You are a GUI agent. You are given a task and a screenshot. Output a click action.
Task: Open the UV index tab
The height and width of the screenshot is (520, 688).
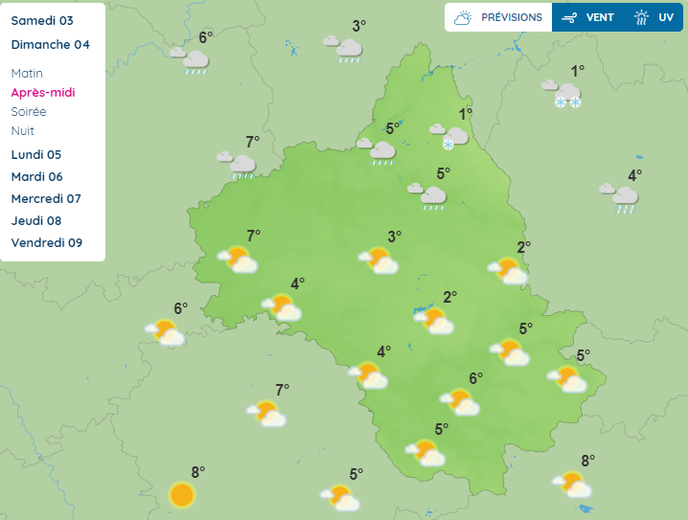pyautogui.click(x=653, y=18)
